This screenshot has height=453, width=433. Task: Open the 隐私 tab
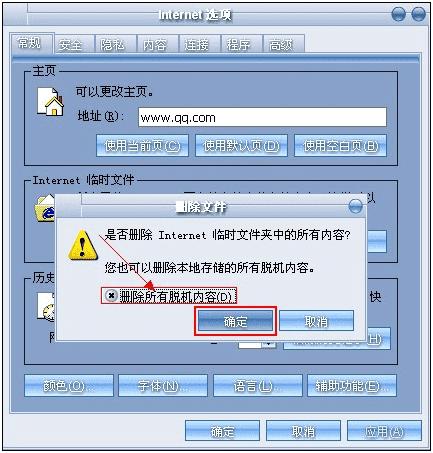click(x=112, y=45)
